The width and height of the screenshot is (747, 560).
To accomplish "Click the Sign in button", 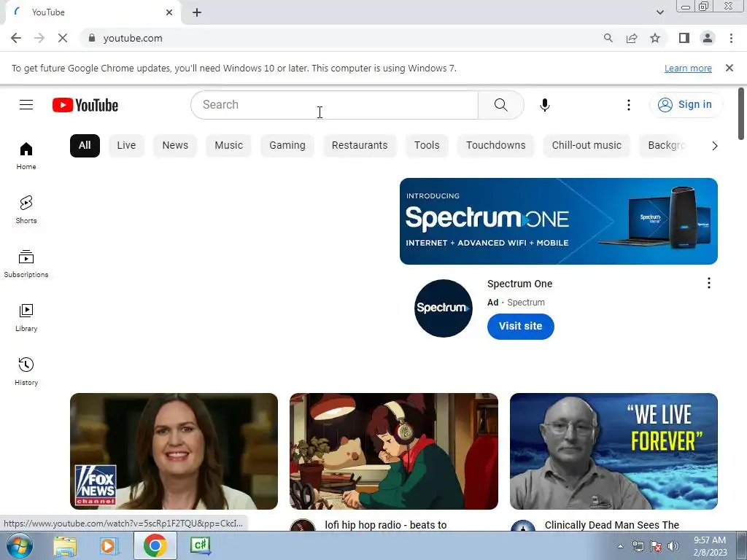I will 686,105.
